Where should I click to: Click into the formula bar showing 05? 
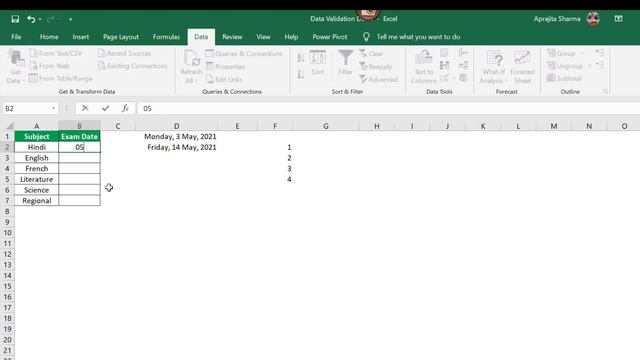388,108
